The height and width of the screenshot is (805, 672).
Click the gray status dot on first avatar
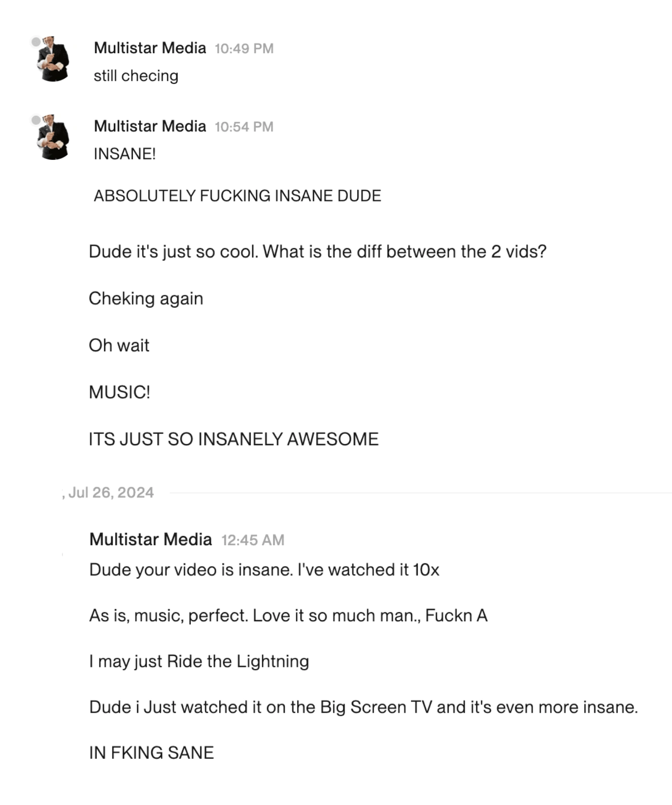[x=36, y=42]
